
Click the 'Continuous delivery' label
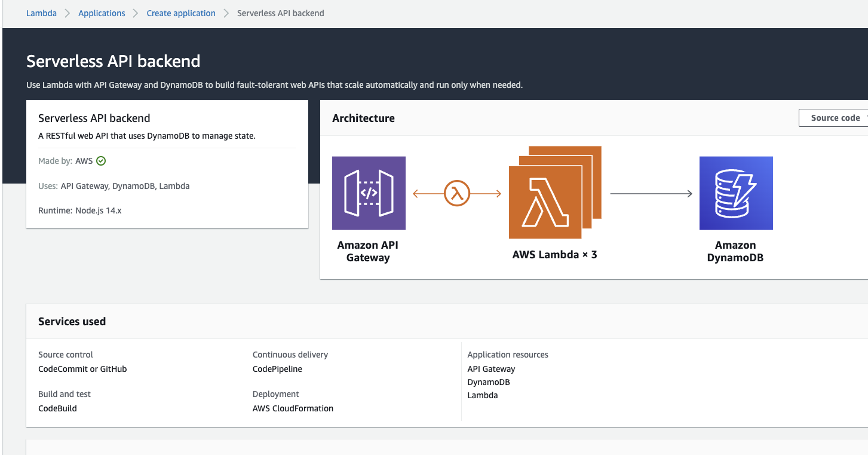[x=290, y=355]
